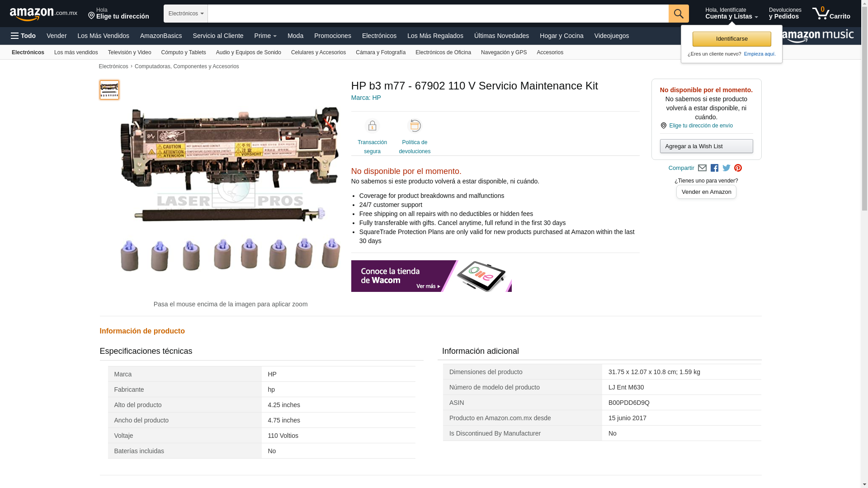Click into the search input field
This screenshot has width=868, height=488.
point(438,14)
